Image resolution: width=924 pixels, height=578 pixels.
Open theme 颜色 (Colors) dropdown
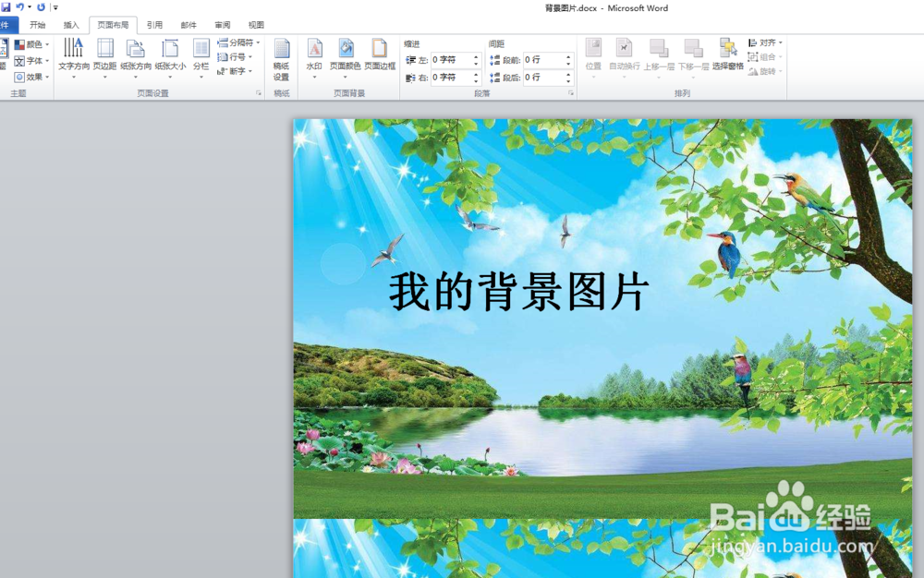click(x=31, y=44)
